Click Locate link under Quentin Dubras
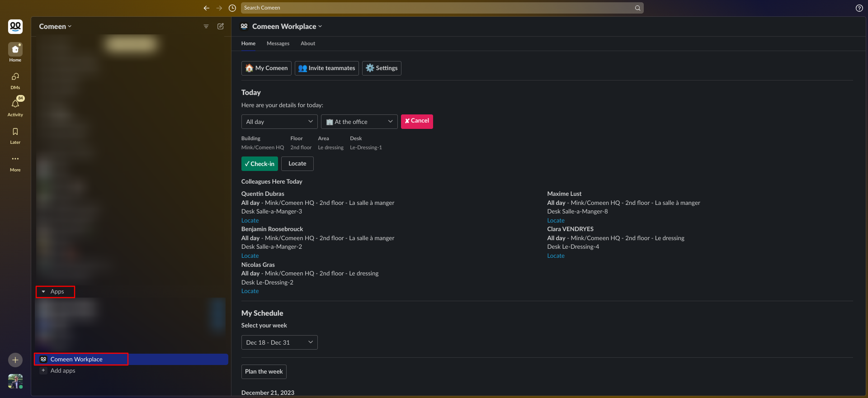The image size is (868, 398). 250,221
